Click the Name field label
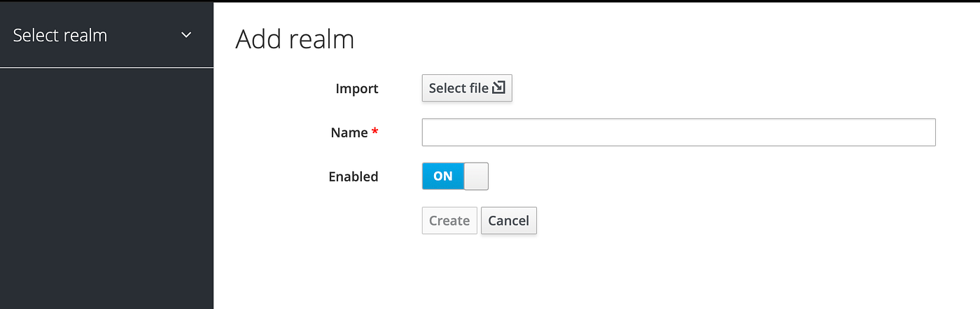This screenshot has width=980, height=309. pos(349,132)
